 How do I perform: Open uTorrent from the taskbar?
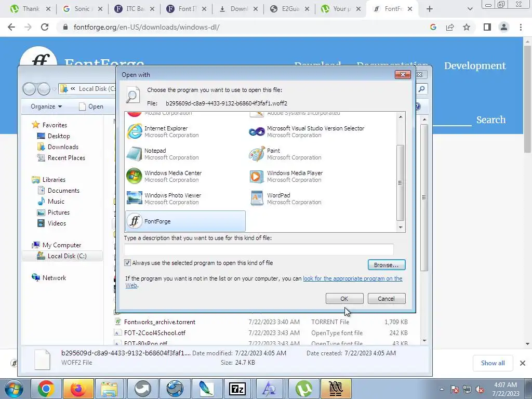click(304, 389)
